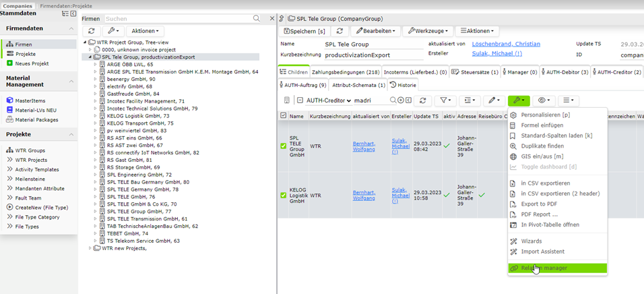This screenshot has height=294, width=644.
Task: Open the wrench tools dropdown in Firmen panel
Action: 113,31
